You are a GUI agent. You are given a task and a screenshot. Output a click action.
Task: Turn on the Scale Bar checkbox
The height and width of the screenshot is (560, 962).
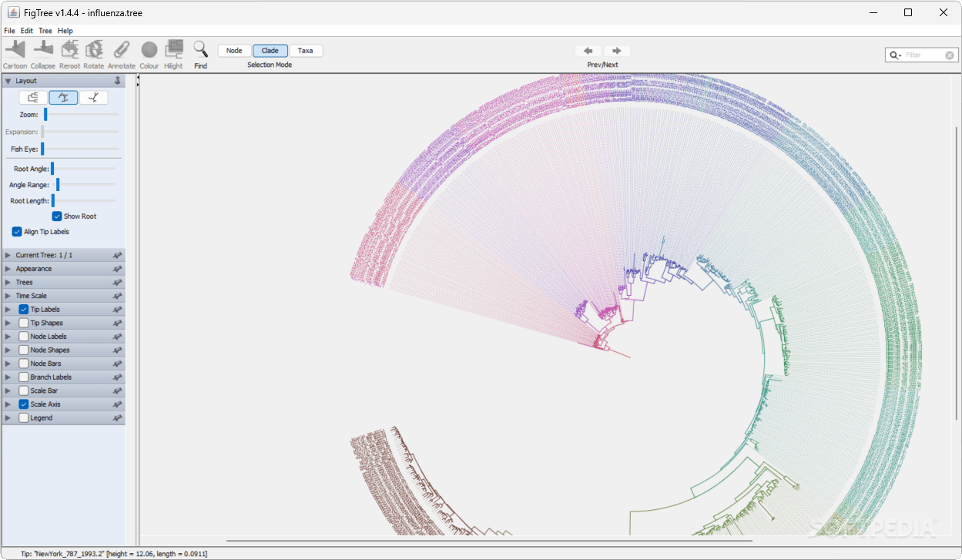click(x=24, y=391)
